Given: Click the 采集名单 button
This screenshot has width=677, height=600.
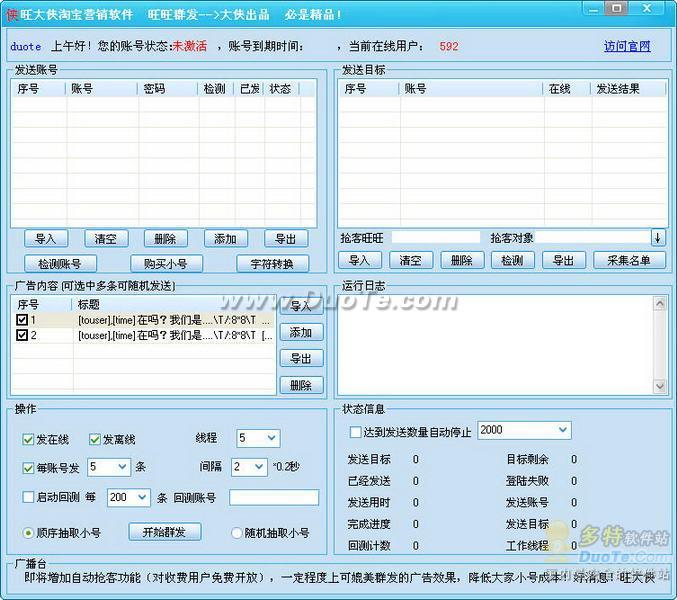Looking at the screenshot, I should tap(630, 260).
